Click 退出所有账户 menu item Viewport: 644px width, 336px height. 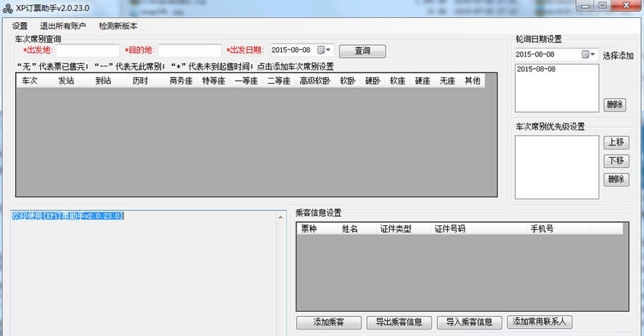[63, 26]
